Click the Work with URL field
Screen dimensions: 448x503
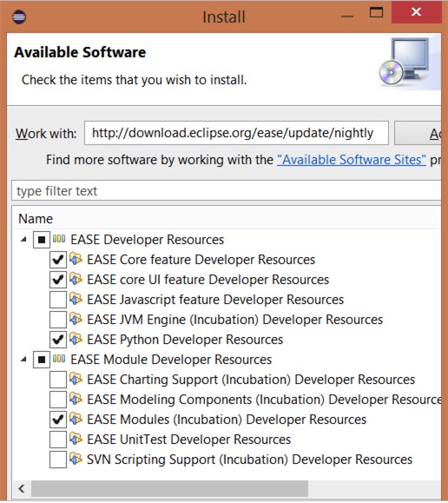(236, 133)
